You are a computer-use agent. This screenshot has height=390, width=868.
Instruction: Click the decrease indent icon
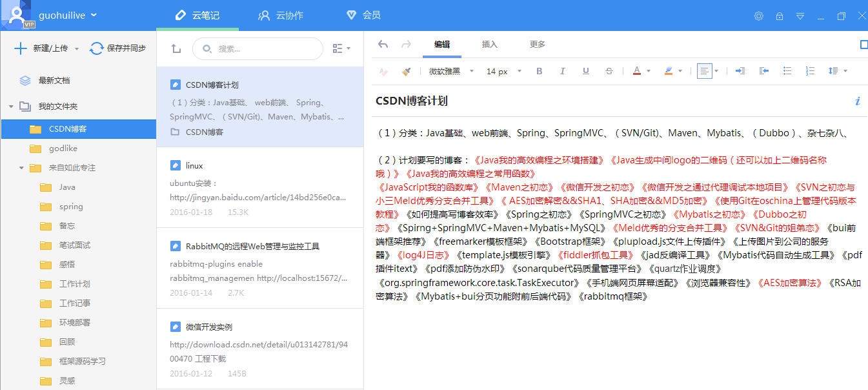(763, 71)
